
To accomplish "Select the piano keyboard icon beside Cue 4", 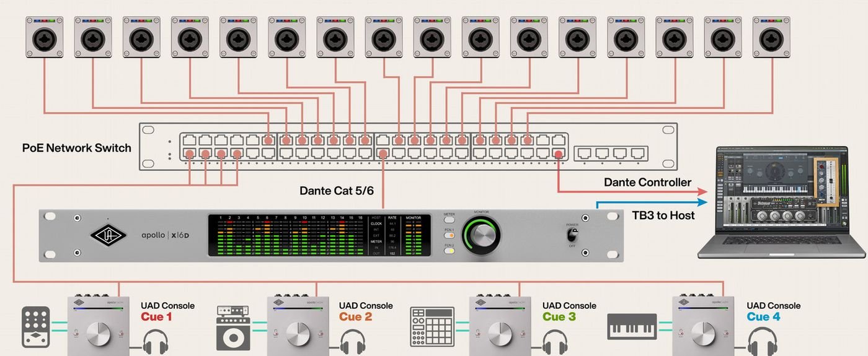I will tap(631, 326).
